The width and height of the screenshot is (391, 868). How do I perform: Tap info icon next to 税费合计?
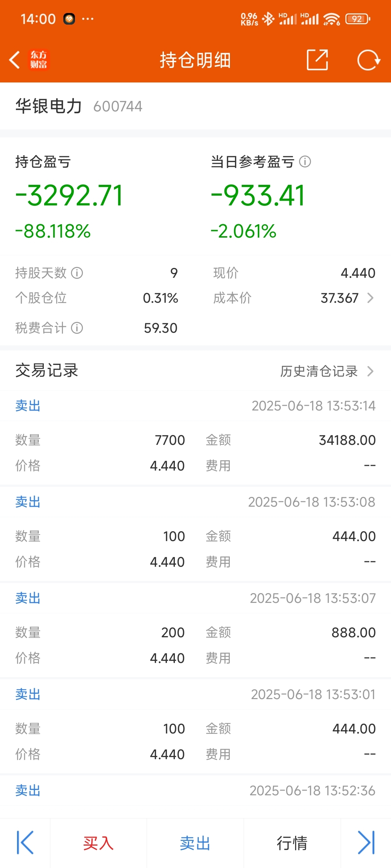click(77, 328)
